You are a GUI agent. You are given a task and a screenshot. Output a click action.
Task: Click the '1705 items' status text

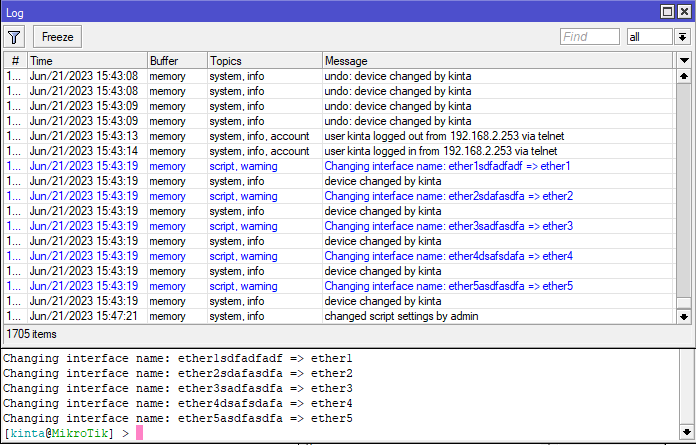tap(32, 334)
